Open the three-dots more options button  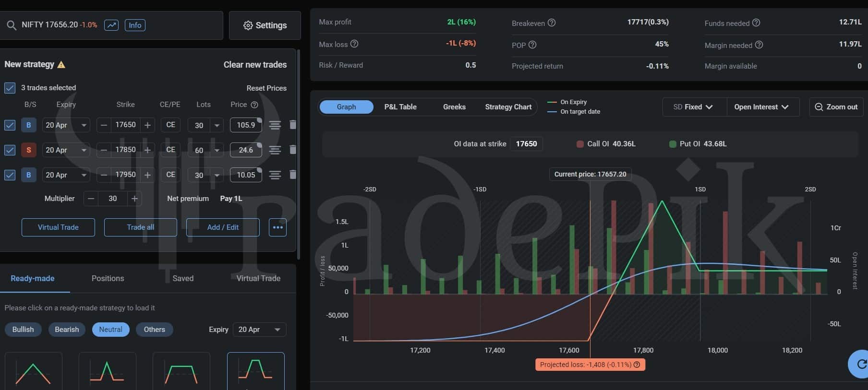[x=277, y=227]
